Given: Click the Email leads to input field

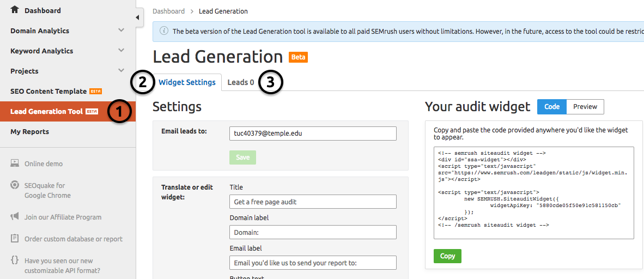Looking at the screenshot, I should click(313, 134).
